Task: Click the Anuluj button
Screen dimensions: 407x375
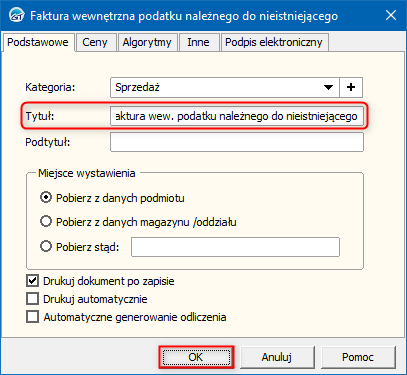Action: pyautogui.click(x=277, y=357)
